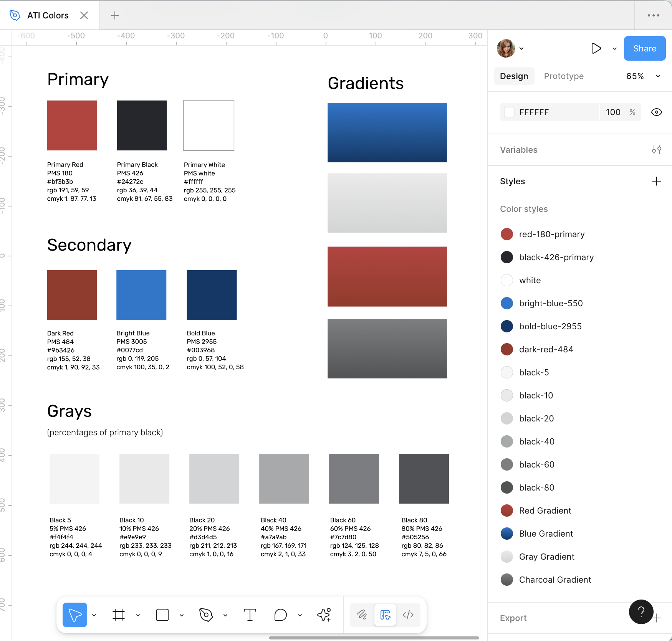The height and width of the screenshot is (641, 672).
Task: Select the ATI Colors file tab
Action: point(48,15)
